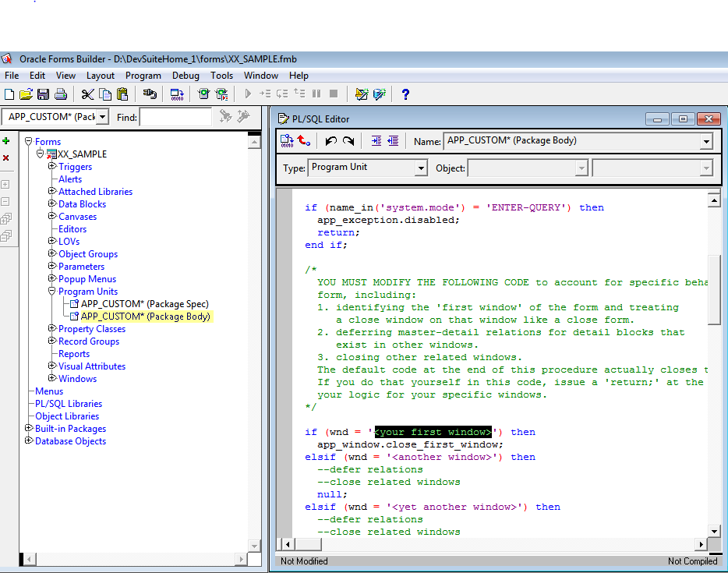This screenshot has width=728, height=573.
Task: Click the Revert icon in PL/SQL Editor
Action: click(x=304, y=141)
